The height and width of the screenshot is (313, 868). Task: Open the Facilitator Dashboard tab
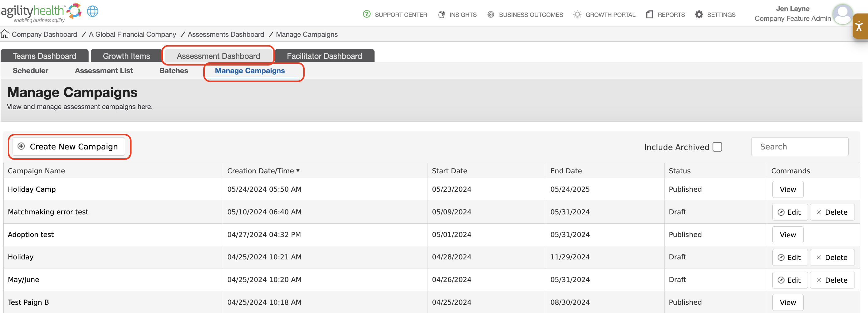(324, 56)
